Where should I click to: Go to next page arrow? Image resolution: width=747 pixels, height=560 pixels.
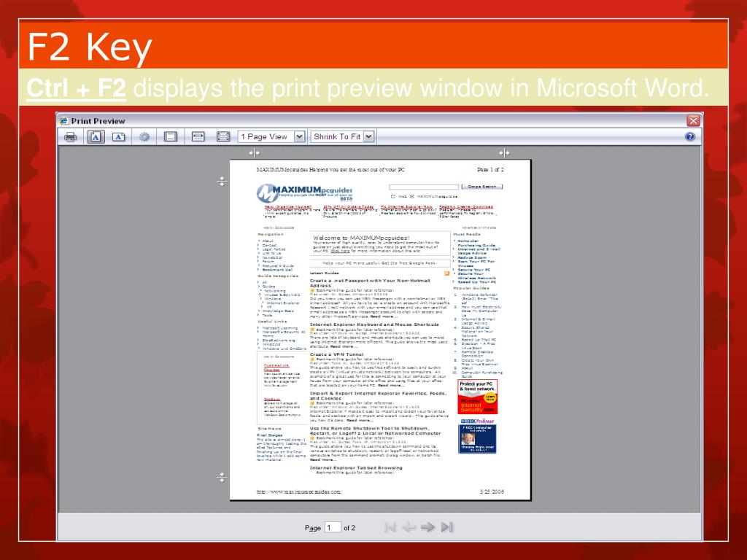427,526
